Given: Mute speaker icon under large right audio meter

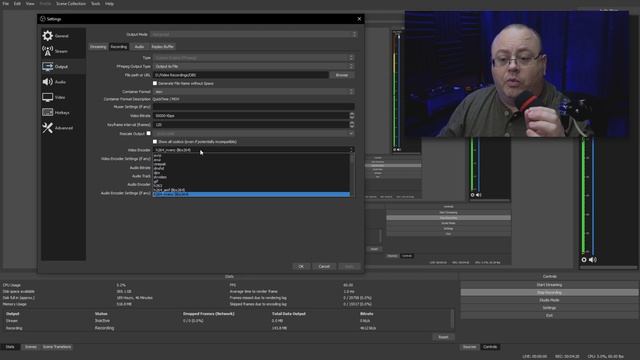Looking at the screenshot, I should 593,260.
